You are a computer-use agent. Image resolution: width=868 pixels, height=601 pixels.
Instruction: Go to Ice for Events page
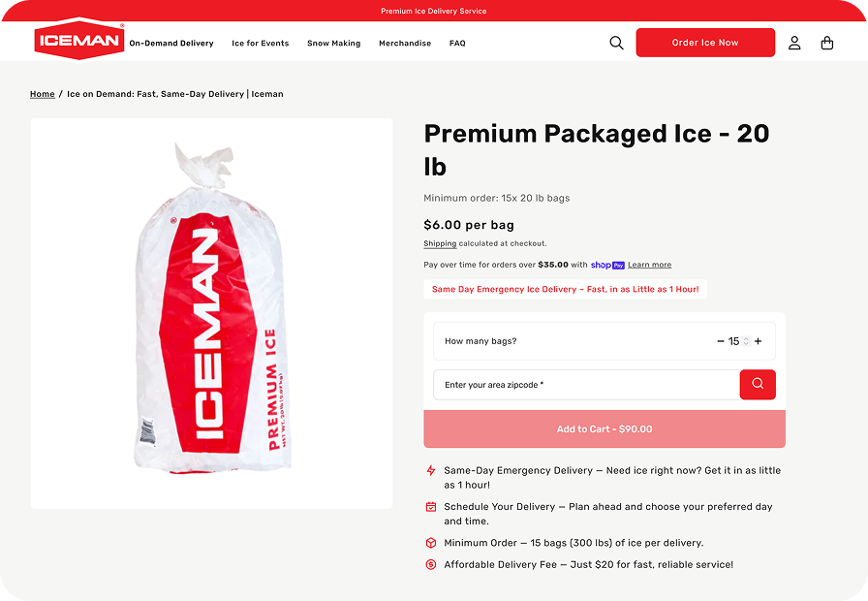coord(261,44)
